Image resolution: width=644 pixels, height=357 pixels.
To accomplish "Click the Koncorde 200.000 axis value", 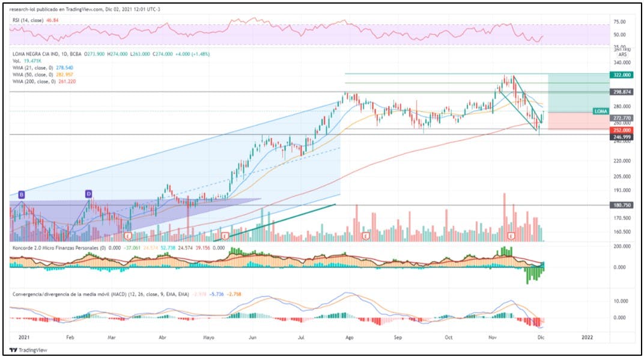I will 622,246.
